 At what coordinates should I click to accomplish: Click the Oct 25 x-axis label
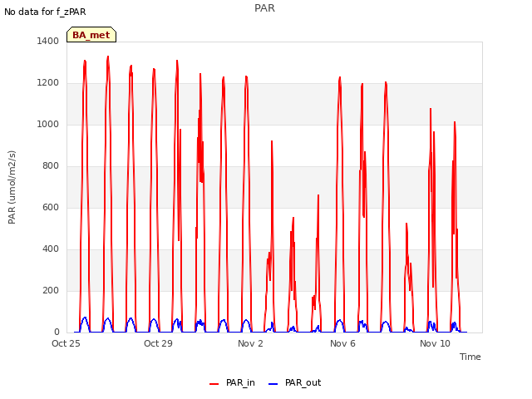66,343
